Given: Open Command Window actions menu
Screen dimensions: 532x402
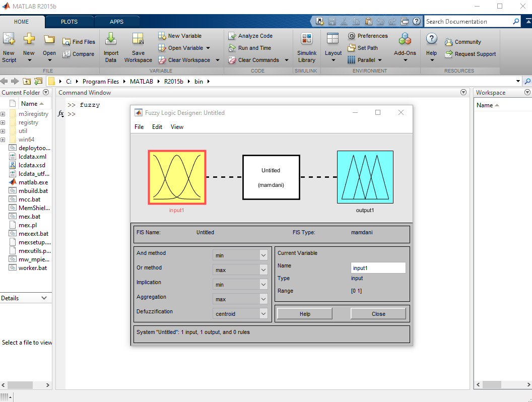Looking at the screenshot, I should (463, 92).
